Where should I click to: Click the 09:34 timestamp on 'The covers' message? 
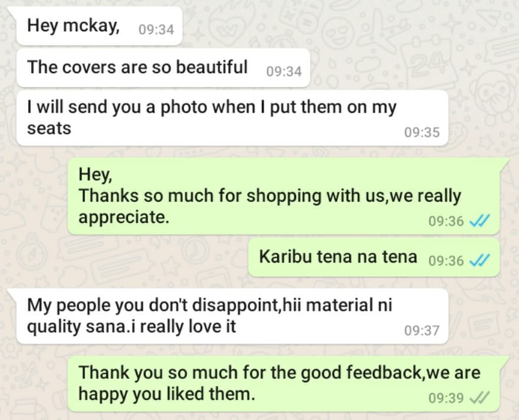pyautogui.click(x=284, y=71)
